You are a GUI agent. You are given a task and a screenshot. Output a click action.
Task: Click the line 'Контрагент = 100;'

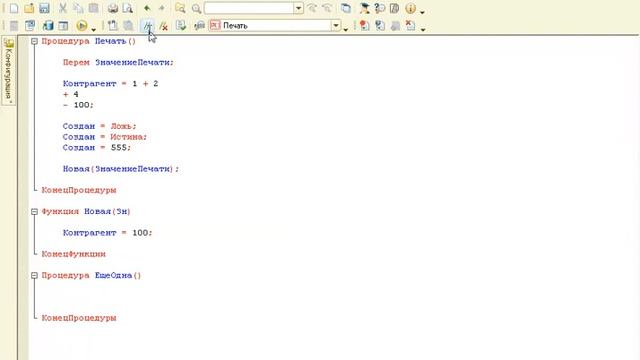pyautogui.click(x=107, y=233)
